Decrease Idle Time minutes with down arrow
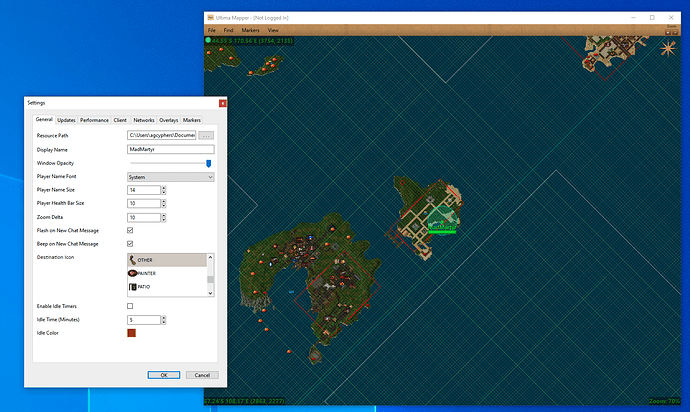 (164, 322)
